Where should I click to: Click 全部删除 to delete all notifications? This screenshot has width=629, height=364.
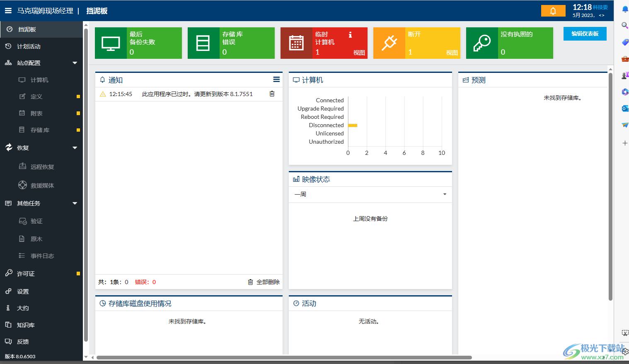pyautogui.click(x=264, y=282)
